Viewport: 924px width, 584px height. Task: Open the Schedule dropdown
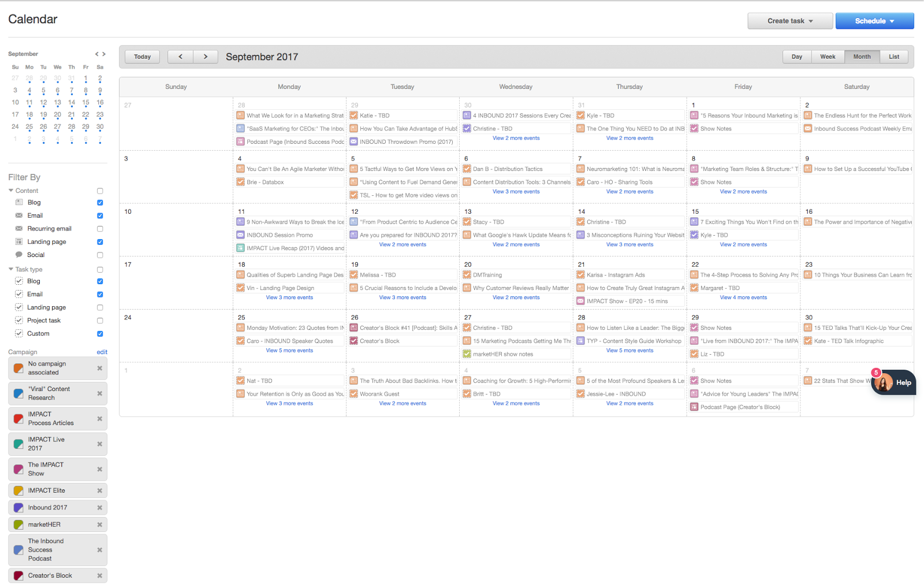(874, 21)
